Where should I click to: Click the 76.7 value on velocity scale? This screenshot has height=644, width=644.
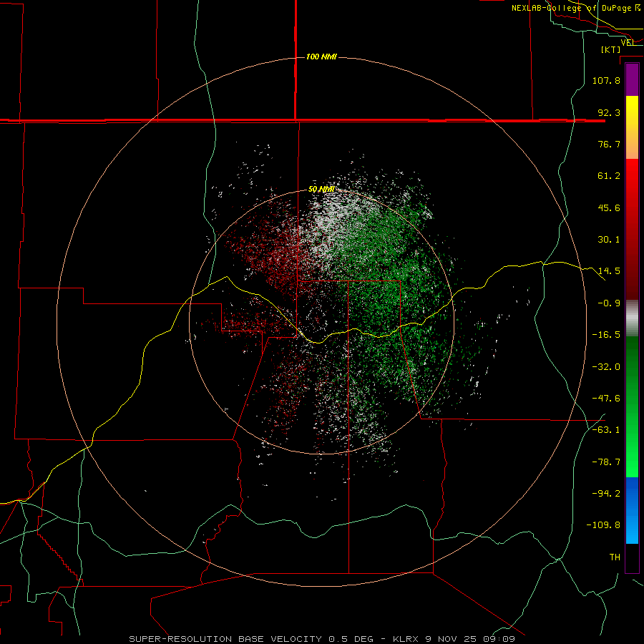point(609,144)
